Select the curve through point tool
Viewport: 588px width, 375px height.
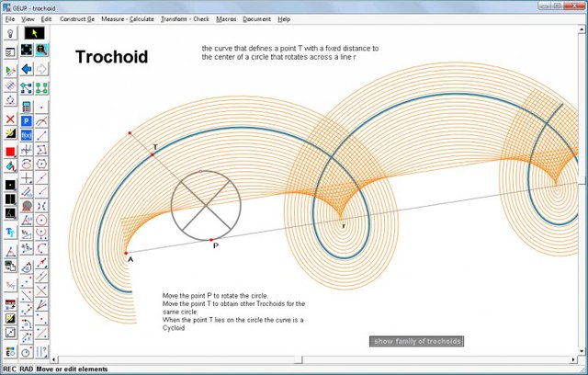(41, 121)
